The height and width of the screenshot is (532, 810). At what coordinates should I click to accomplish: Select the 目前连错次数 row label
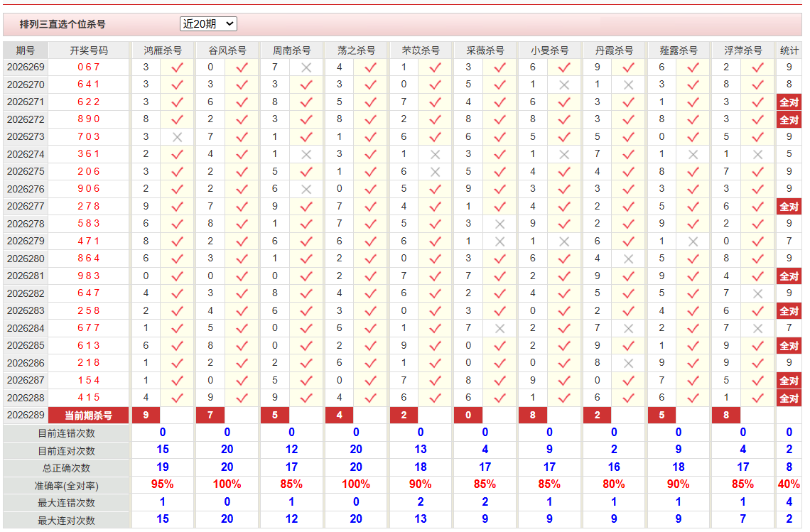point(66,433)
